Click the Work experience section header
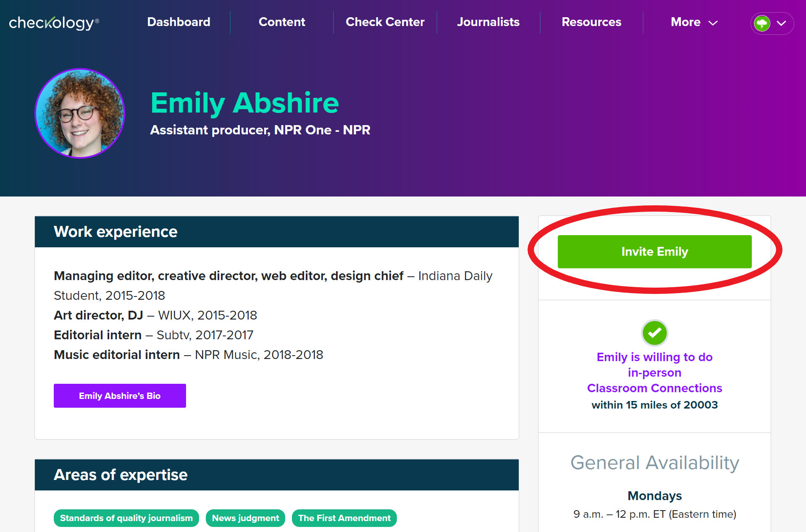Image resolution: width=806 pixels, height=532 pixels. coord(116,232)
